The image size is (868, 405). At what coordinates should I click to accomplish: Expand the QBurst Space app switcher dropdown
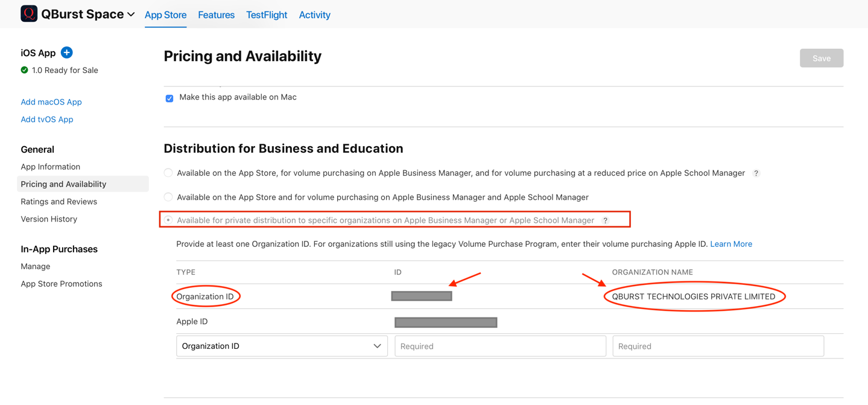(130, 13)
